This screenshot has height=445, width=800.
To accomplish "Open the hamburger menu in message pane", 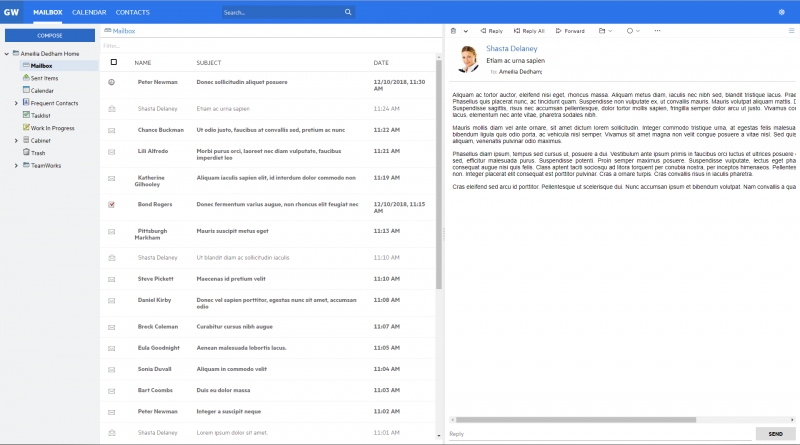I will pos(792,31).
